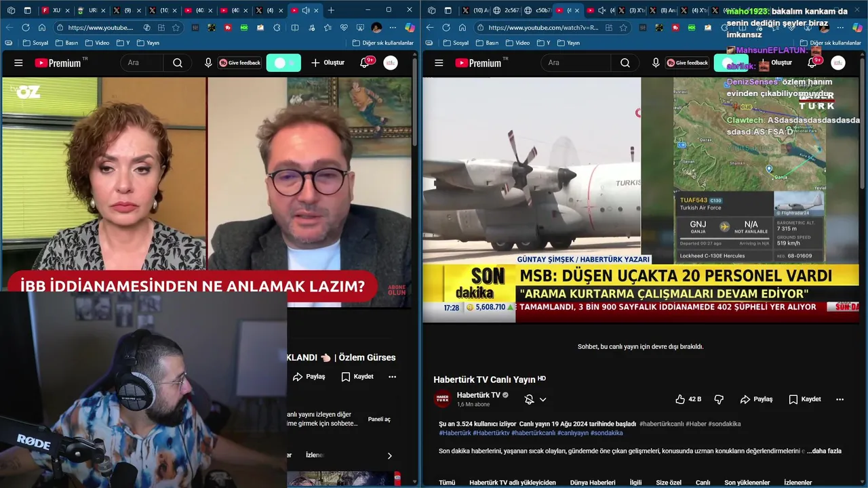The height and width of the screenshot is (488, 868).
Task: Toggle the teal switch in left YouTube header
Action: tap(283, 63)
